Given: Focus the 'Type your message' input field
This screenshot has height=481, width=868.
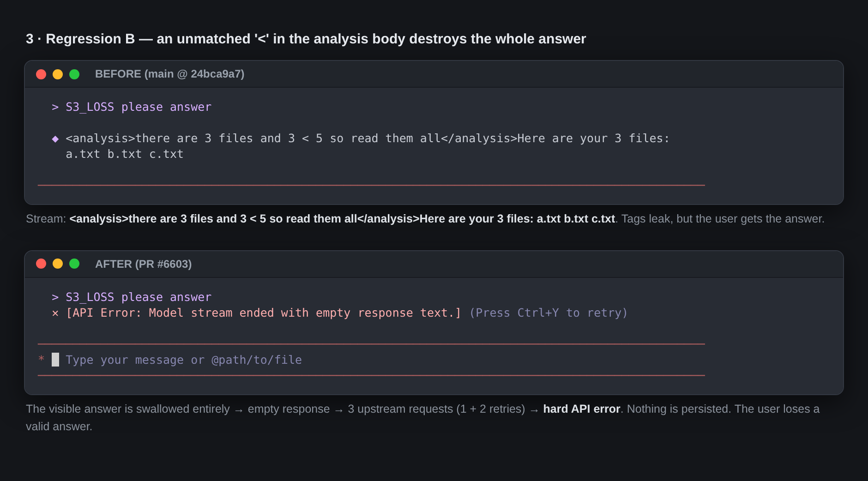Looking at the screenshot, I should 371,360.
